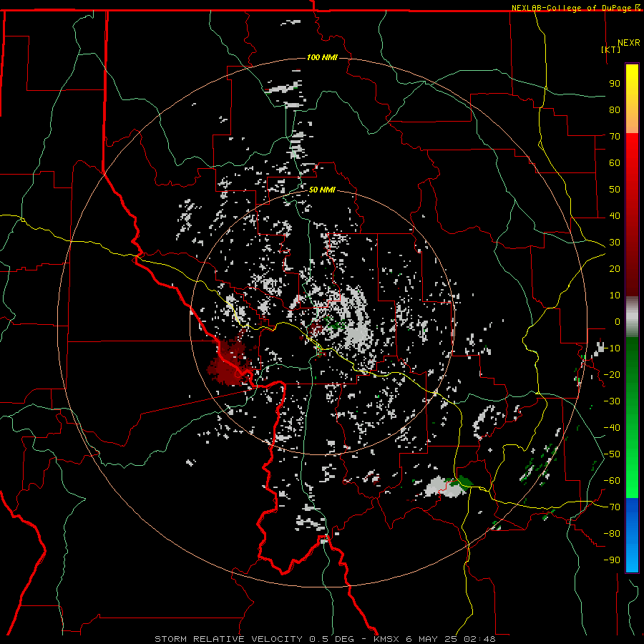644x644 pixels.
Task: Click the '-20' value on the velocity scale
Action: (x=612, y=374)
